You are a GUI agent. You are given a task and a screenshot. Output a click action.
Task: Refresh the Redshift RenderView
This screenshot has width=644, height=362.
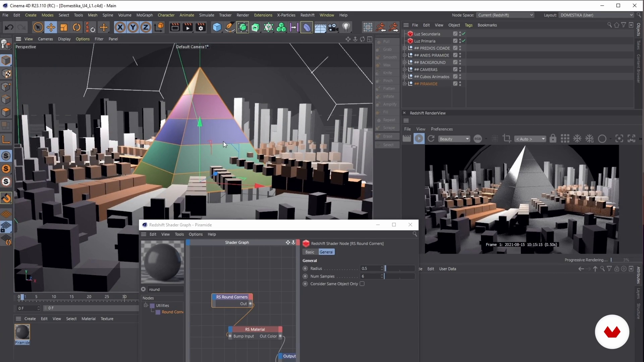431,139
